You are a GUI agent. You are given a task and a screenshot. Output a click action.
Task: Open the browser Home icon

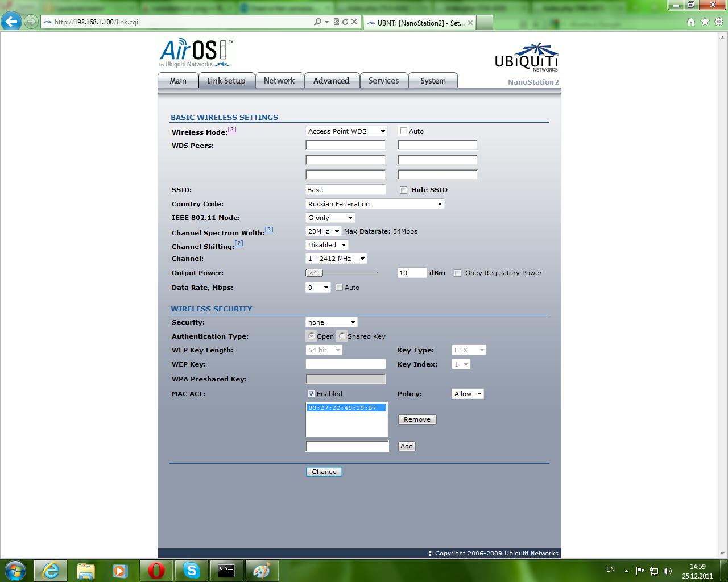tap(691, 22)
